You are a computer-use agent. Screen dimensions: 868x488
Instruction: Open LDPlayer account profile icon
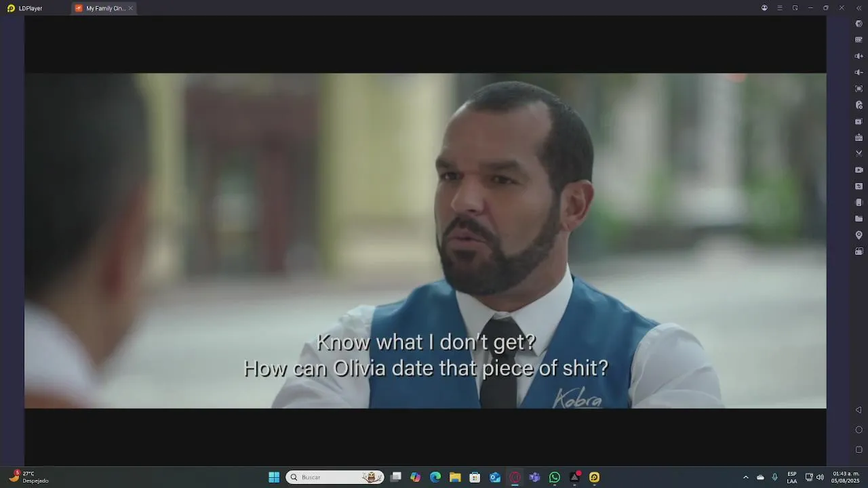click(x=764, y=8)
